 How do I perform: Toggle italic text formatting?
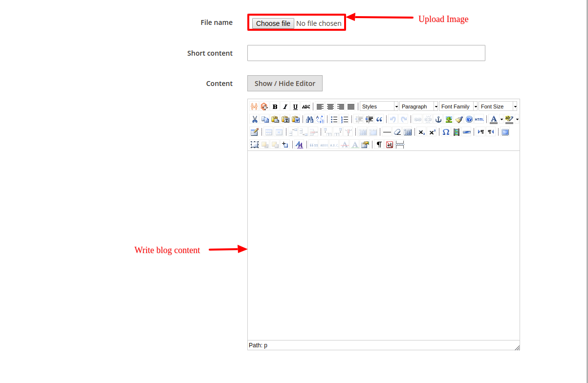tap(285, 106)
